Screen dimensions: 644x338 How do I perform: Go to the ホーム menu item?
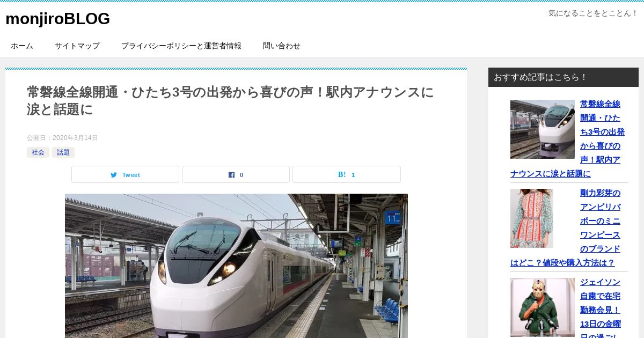[22, 46]
